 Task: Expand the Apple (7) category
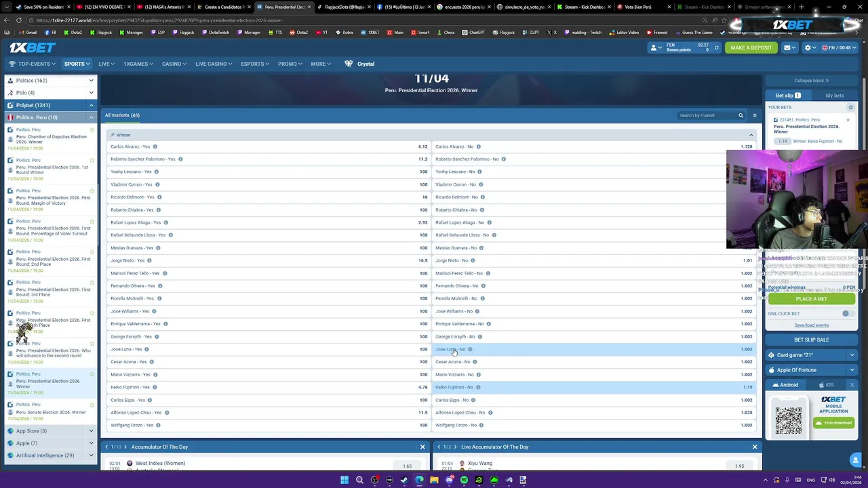[91, 443]
